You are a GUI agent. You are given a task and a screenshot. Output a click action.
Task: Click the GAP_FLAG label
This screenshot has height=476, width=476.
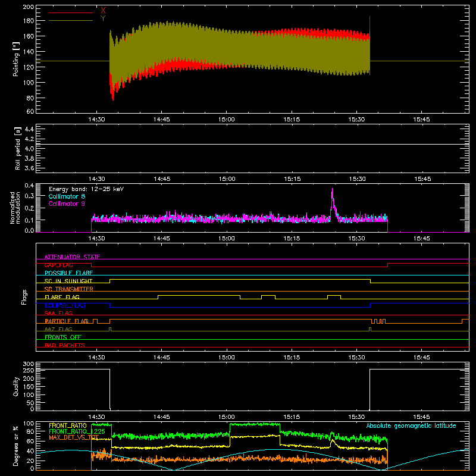58,265
